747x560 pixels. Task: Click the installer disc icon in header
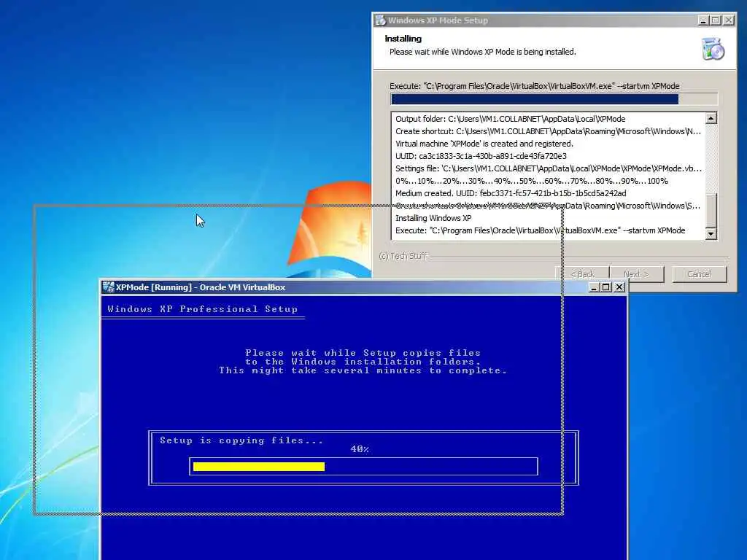tap(713, 49)
